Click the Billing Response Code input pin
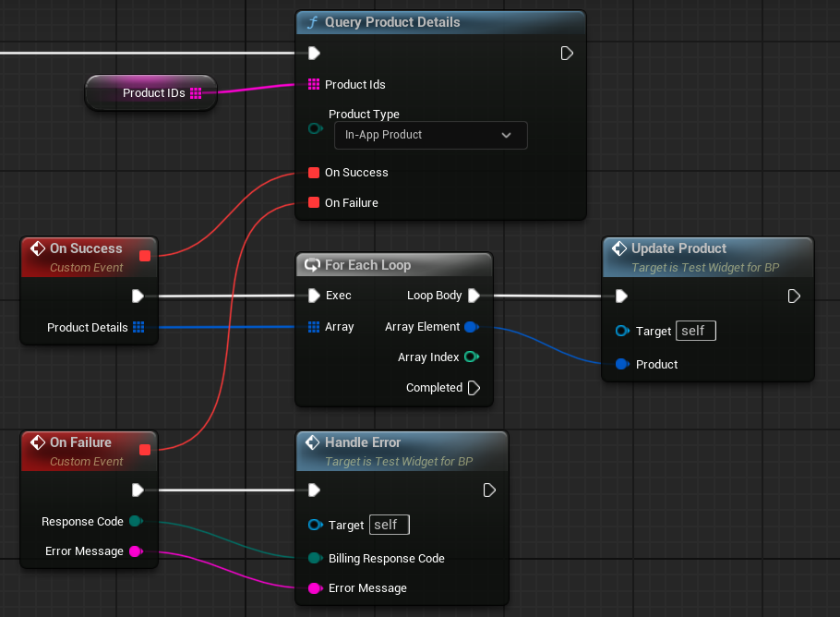 pos(314,558)
